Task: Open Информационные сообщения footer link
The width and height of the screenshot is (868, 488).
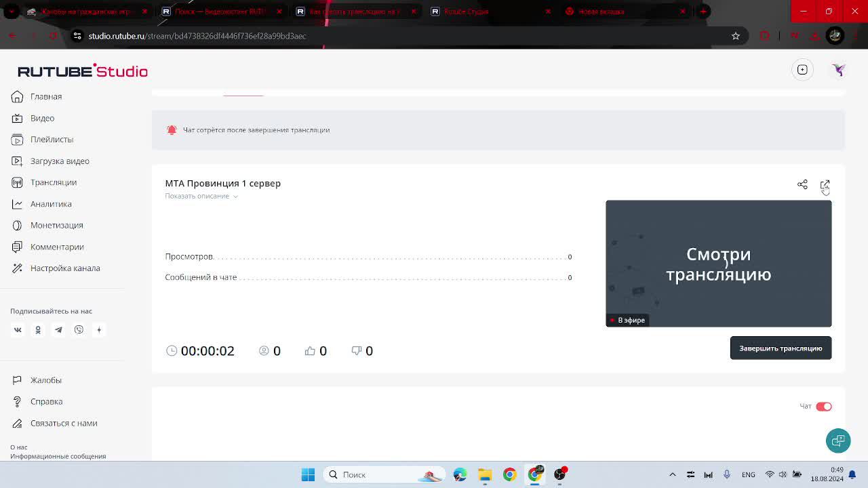Action: tap(58, 456)
